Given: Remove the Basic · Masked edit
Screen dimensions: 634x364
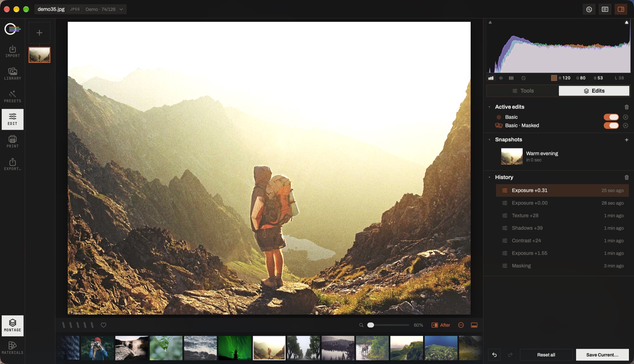Looking at the screenshot, I should point(625,125).
